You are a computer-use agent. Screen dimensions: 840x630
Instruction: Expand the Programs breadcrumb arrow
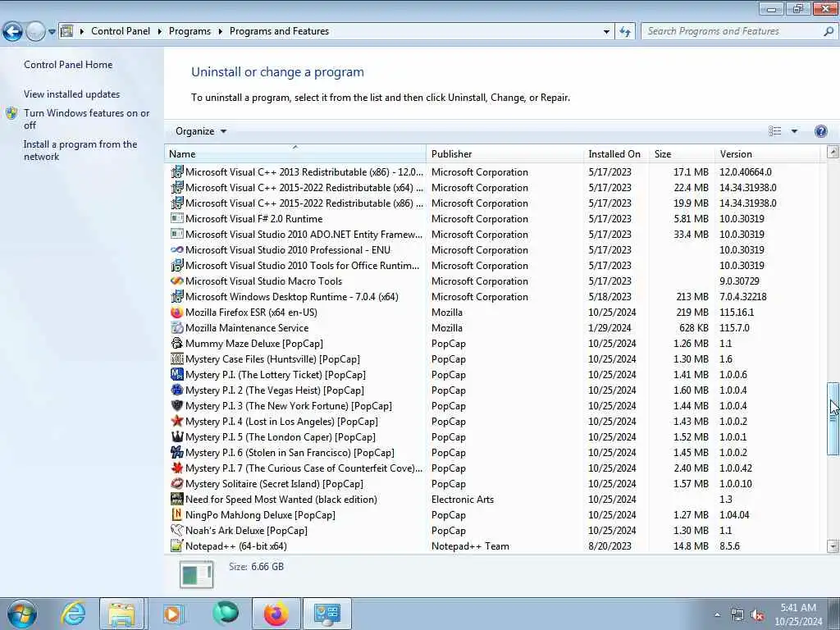[x=220, y=32]
